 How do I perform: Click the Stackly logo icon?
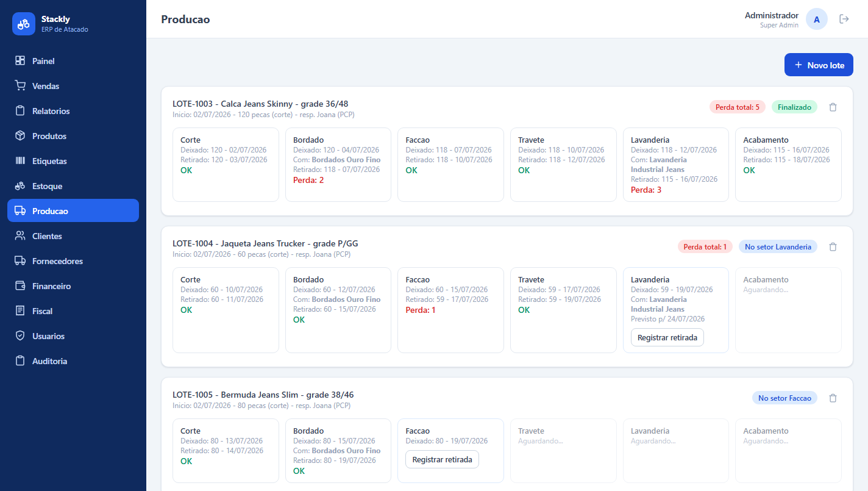24,24
